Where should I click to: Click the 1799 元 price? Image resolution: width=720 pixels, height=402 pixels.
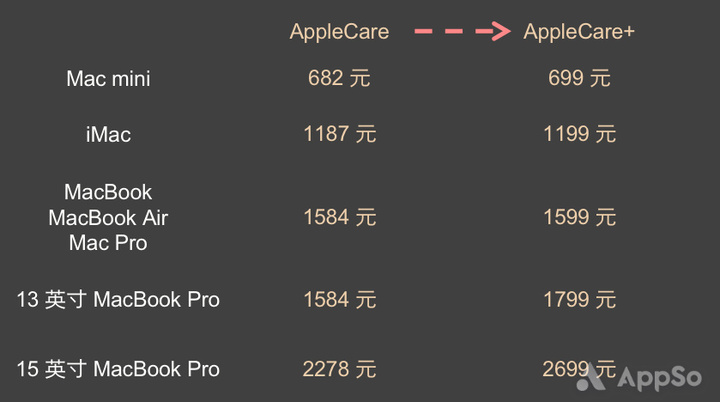click(x=579, y=300)
